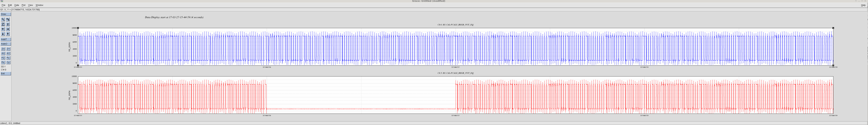Click the top-left selection handle of upper graph
This screenshot has height=125, width=868.
tap(78, 28)
